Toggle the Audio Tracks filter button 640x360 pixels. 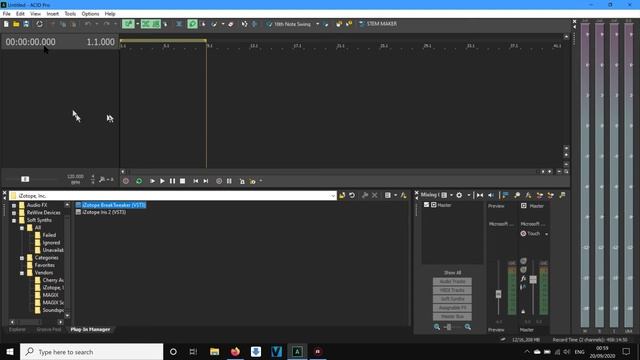tap(452, 282)
